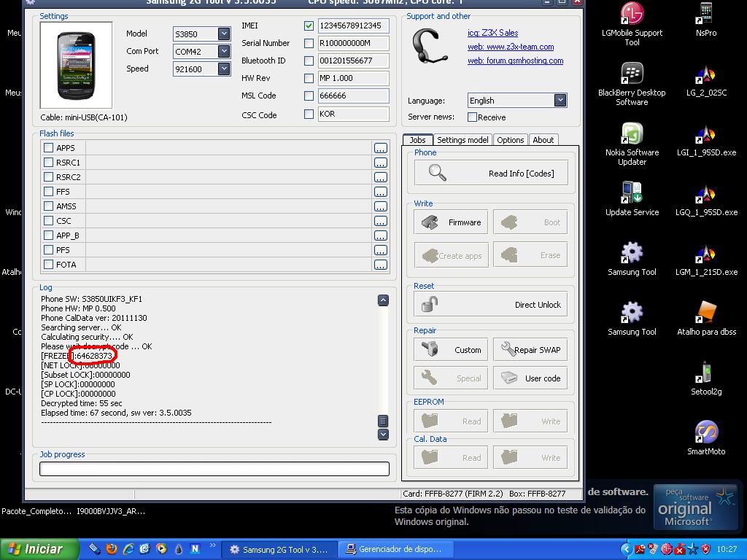Enable Bluetooth ID checkbox
747x560 pixels.
[309, 61]
